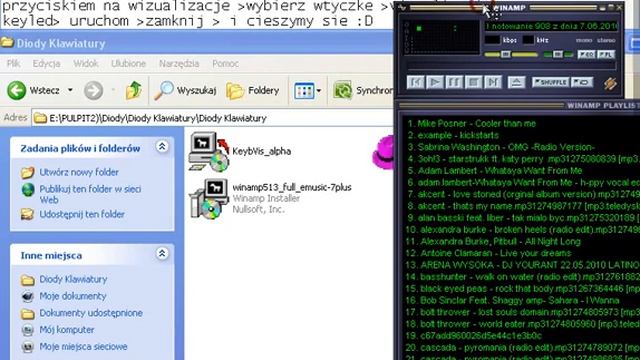Open the Widok menu
The width and height of the screenshot is (640, 360).
pos(86,64)
